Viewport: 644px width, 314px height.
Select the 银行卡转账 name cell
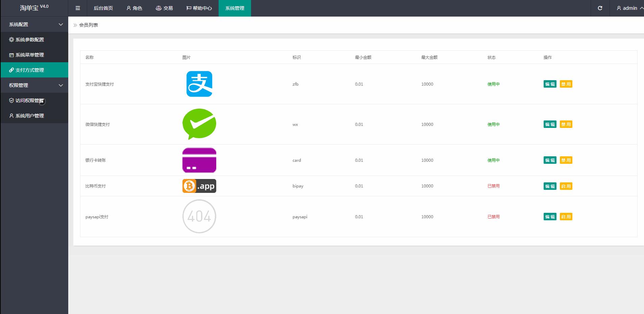point(96,160)
